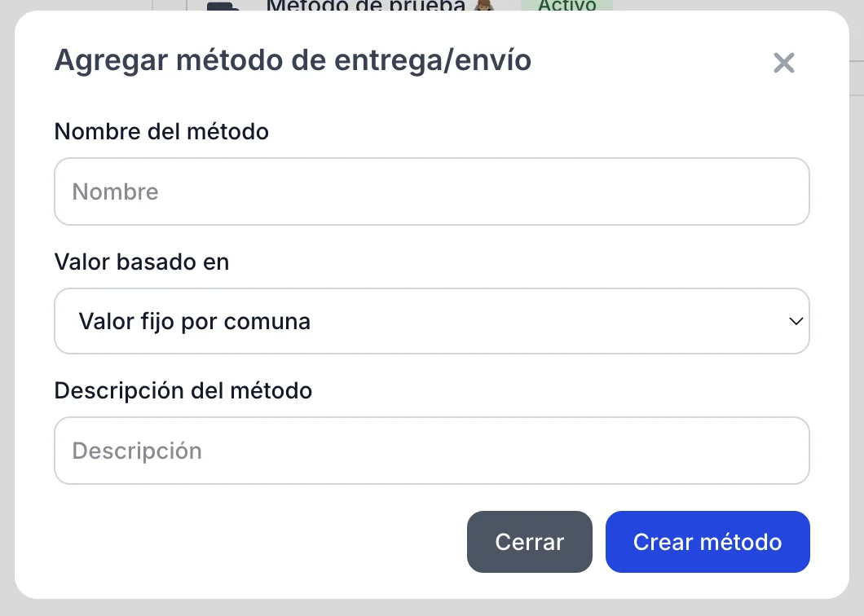Click the green 'Activo' status badge
This screenshot has width=864, height=616.
567,6
